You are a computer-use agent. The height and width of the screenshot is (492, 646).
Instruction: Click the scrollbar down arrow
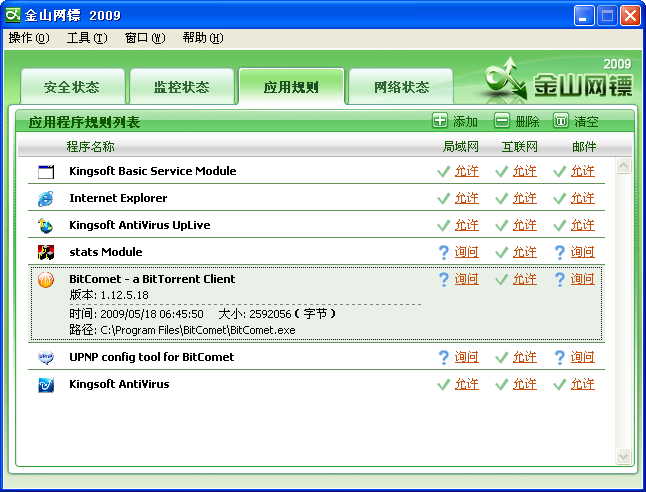(623, 456)
